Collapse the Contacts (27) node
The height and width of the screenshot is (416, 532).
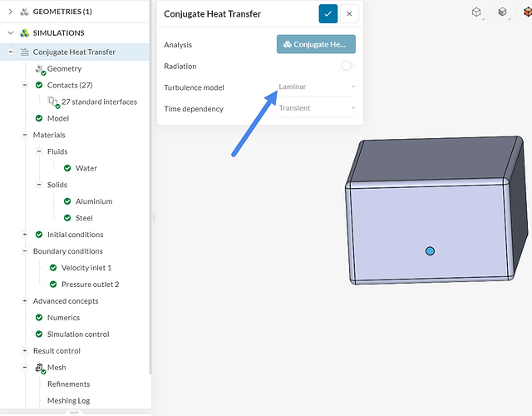25,85
